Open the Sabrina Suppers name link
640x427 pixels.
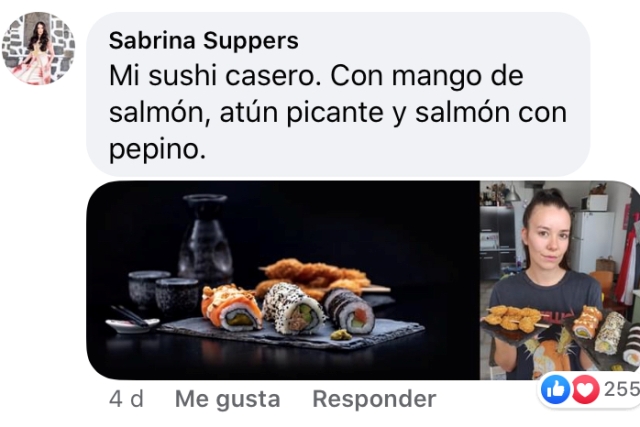tap(204, 40)
